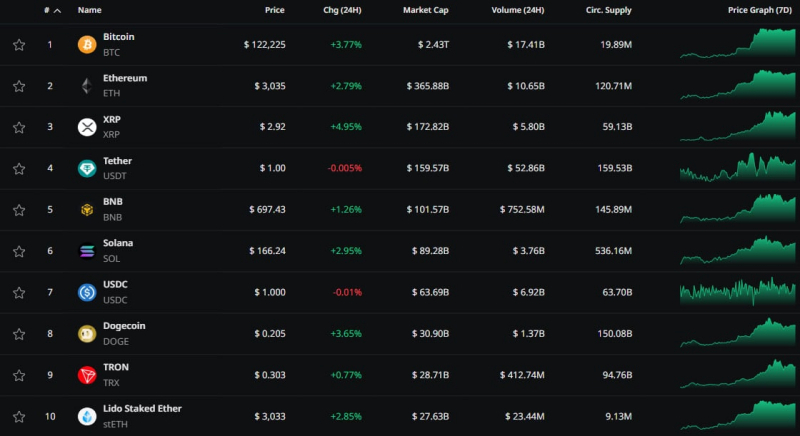Click the XRP coin logo

point(87,127)
